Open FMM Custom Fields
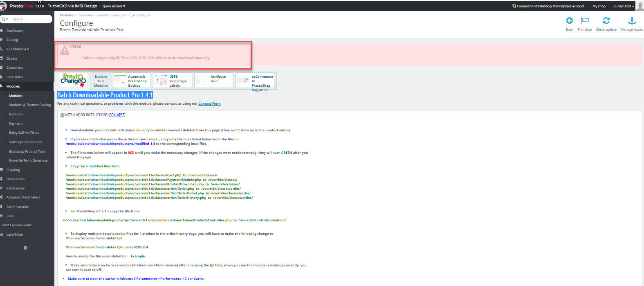The width and height of the screenshot is (644, 286). click(x=16, y=225)
